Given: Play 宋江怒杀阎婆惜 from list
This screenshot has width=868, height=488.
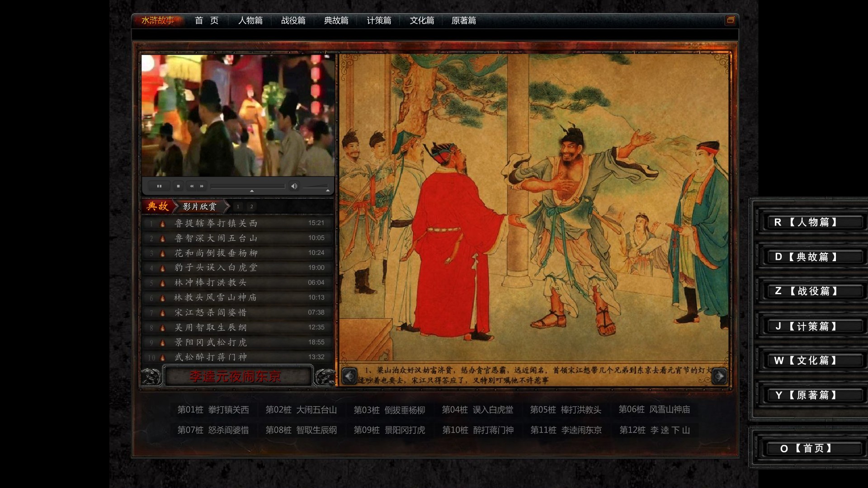Looking at the screenshot, I should pyautogui.click(x=238, y=312).
